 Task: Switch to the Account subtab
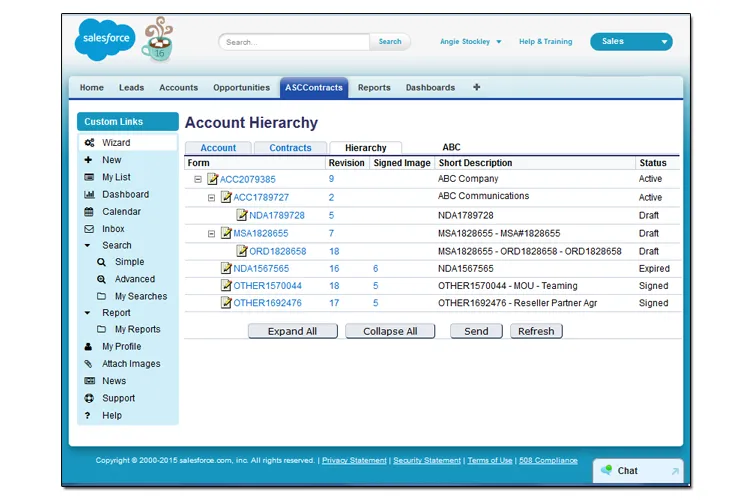pos(218,148)
